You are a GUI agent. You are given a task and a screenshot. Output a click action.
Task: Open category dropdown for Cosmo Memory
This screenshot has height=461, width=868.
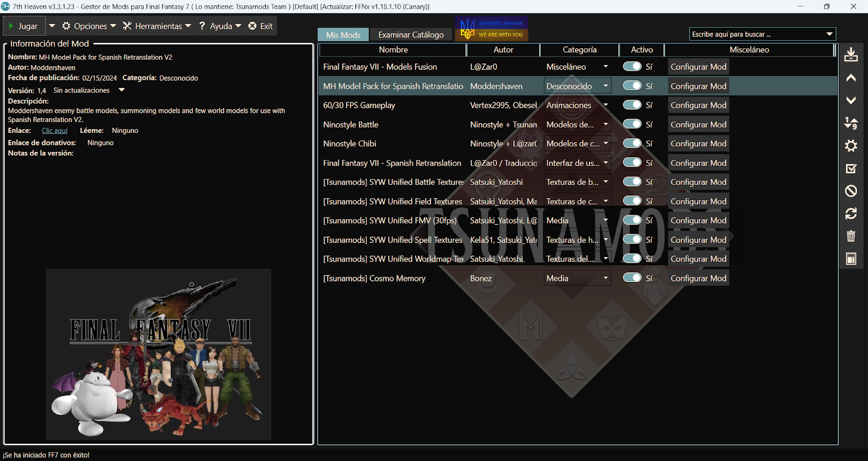577,278
